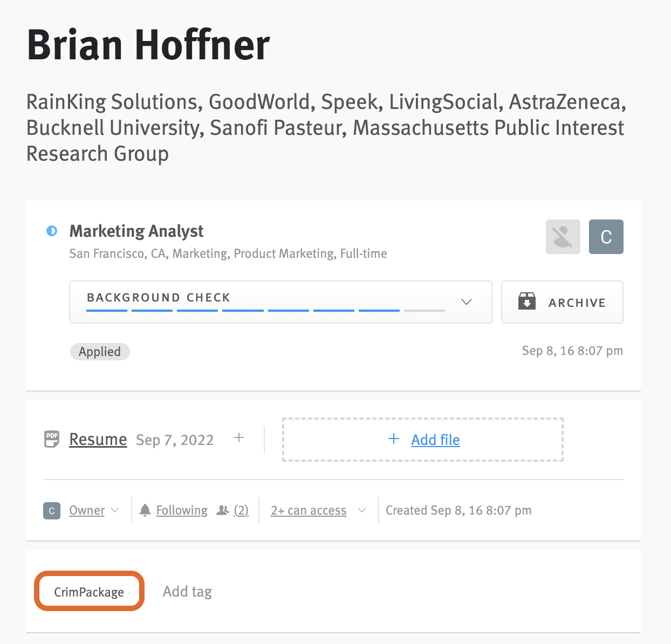Expand the 2+ can access chevron

coord(362,510)
